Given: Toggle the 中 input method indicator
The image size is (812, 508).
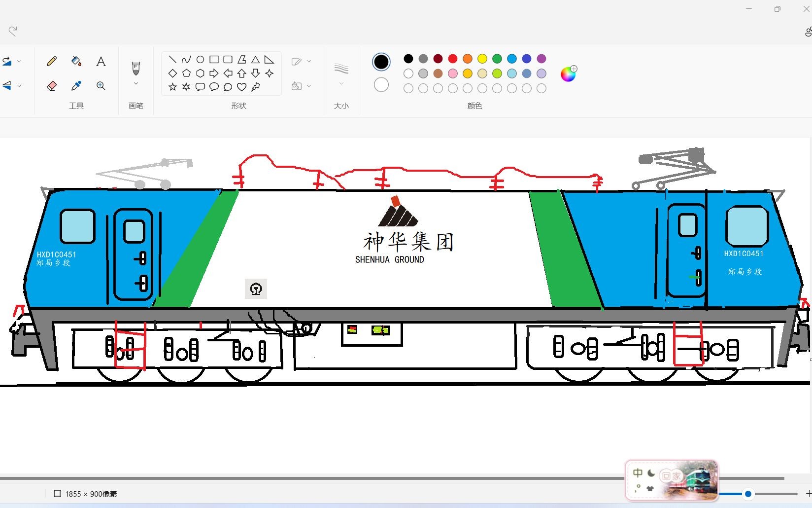Looking at the screenshot, I should point(638,473).
